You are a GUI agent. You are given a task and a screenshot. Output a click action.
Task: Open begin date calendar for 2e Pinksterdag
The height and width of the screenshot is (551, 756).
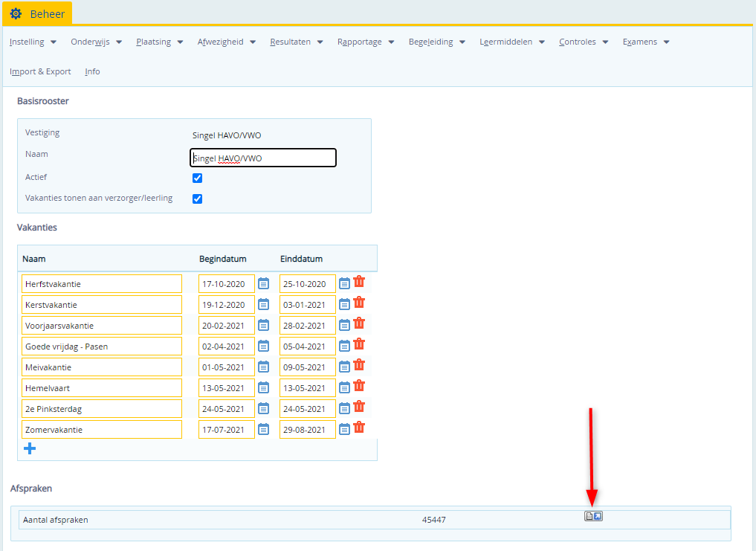pyautogui.click(x=263, y=408)
